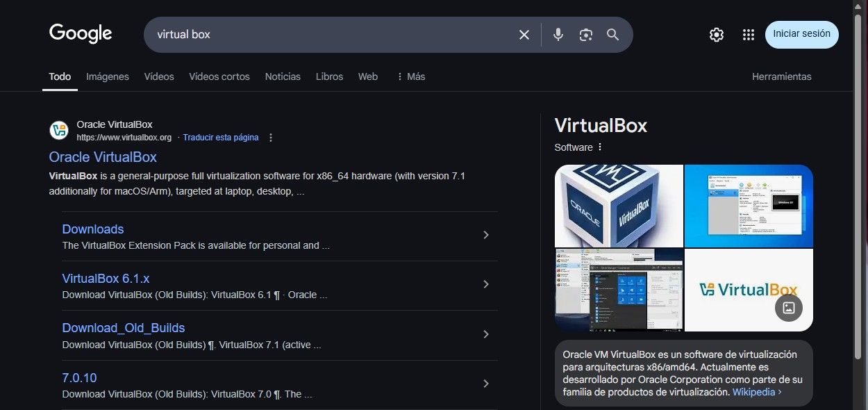Select the Todo tab
868x410 pixels.
(60, 76)
